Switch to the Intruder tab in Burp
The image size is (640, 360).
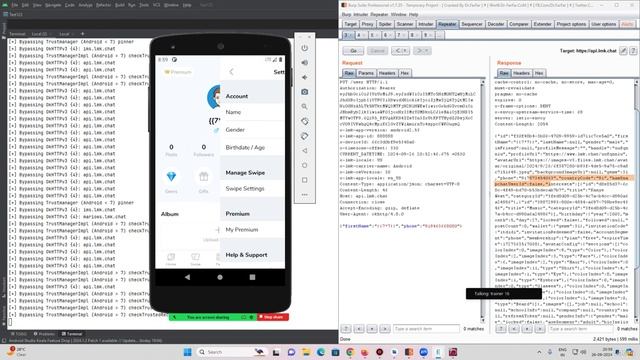[x=425, y=24]
